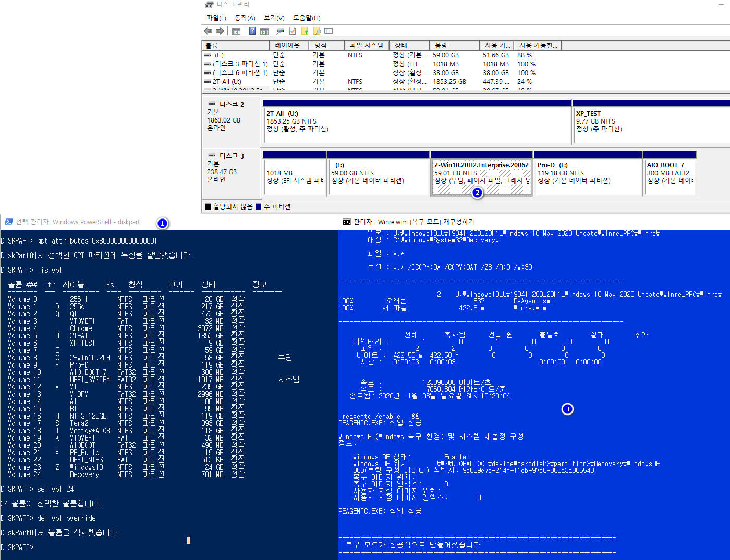
Task: Click the Disk Management title bar app icon
Action: (x=210, y=4)
